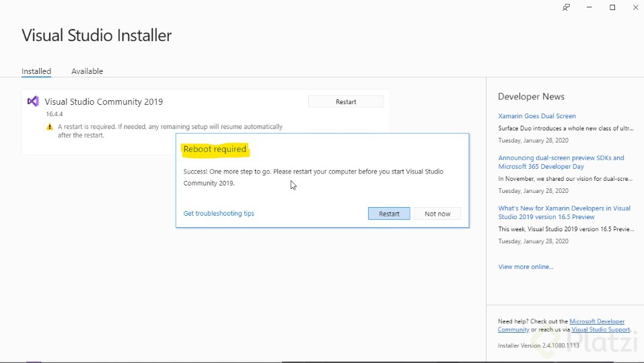The height and width of the screenshot is (363, 644).
Task: Minimize the Visual Studio Installer window
Action: pos(589,7)
